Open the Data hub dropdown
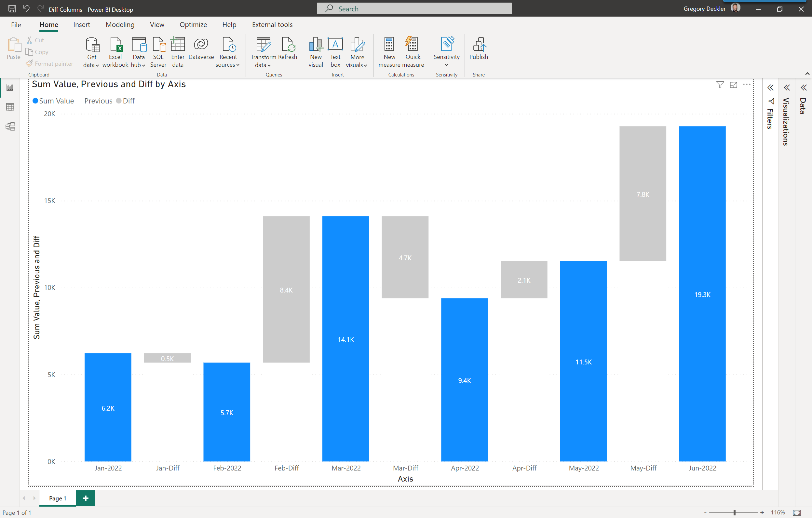The width and height of the screenshot is (812, 518). coord(138,52)
